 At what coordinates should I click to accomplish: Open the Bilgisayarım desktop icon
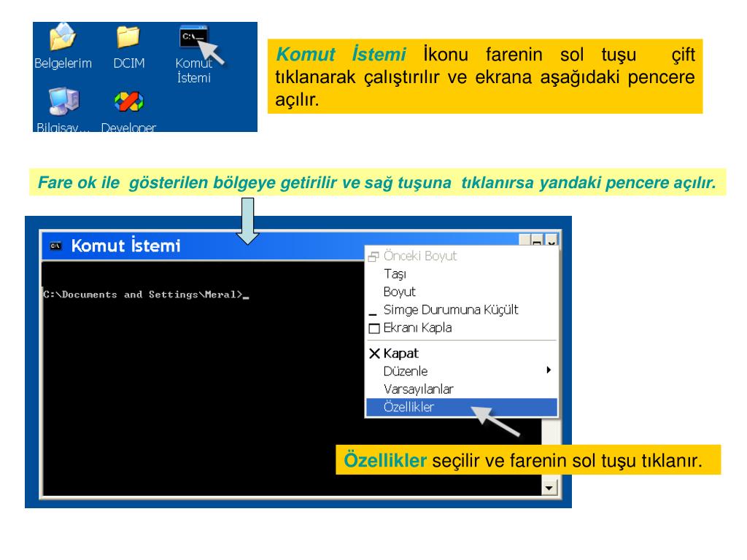pos(64,101)
